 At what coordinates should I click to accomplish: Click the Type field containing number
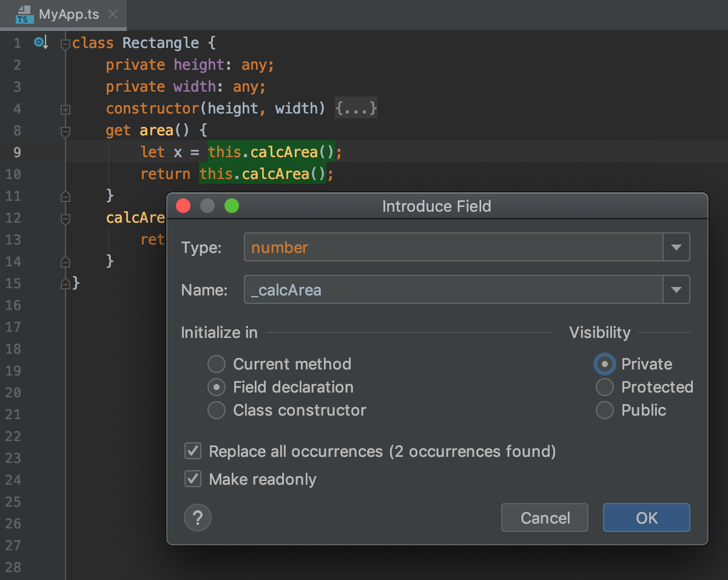(454, 247)
